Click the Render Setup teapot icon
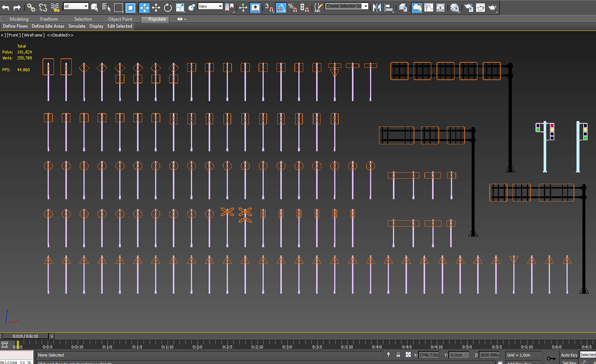The height and width of the screenshot is (364, 596). click(x=469, y=8)
